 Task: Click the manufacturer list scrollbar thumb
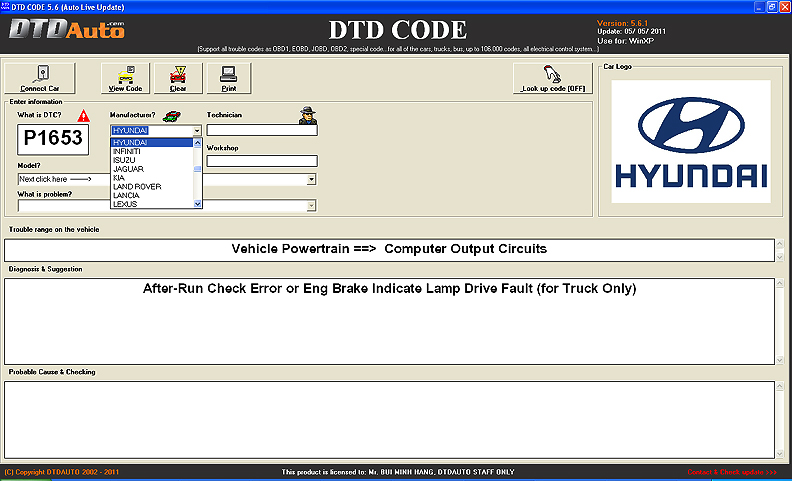point(197,169)
